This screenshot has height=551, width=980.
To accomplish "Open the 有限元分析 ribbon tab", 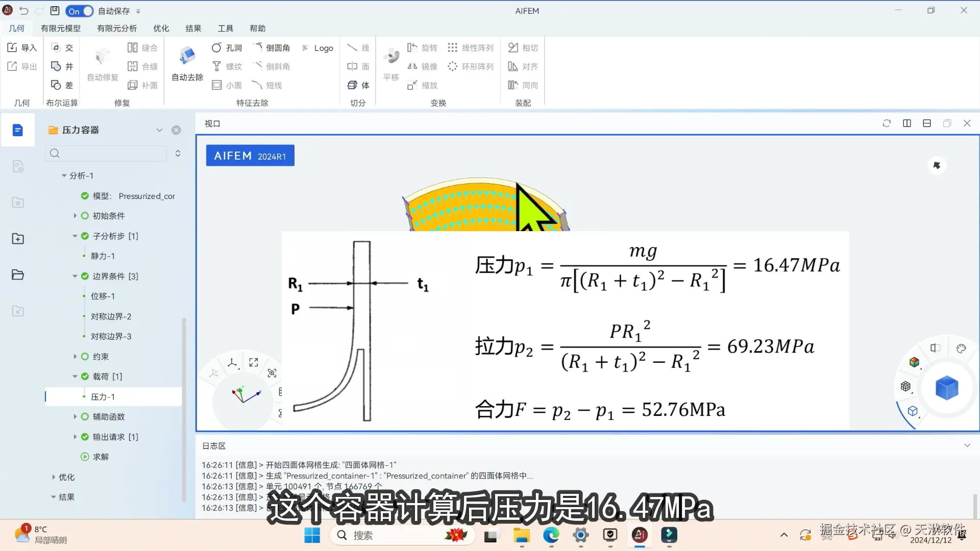I will click(x=117, y=29).
